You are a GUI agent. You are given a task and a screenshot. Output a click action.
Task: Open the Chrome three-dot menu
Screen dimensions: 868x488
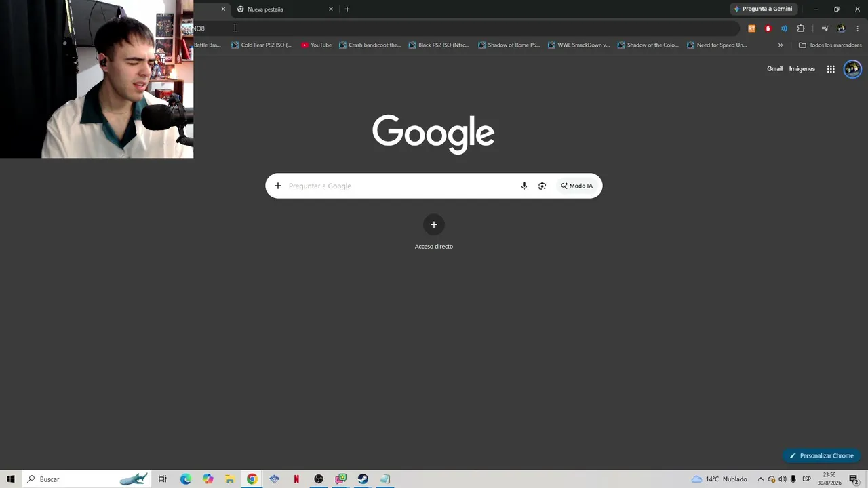(857, 28)
